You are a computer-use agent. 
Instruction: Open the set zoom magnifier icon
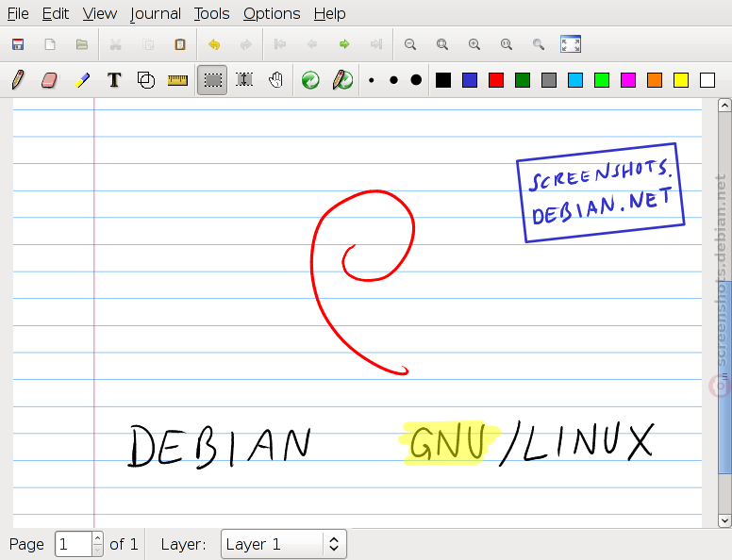(x=539, y=44)
